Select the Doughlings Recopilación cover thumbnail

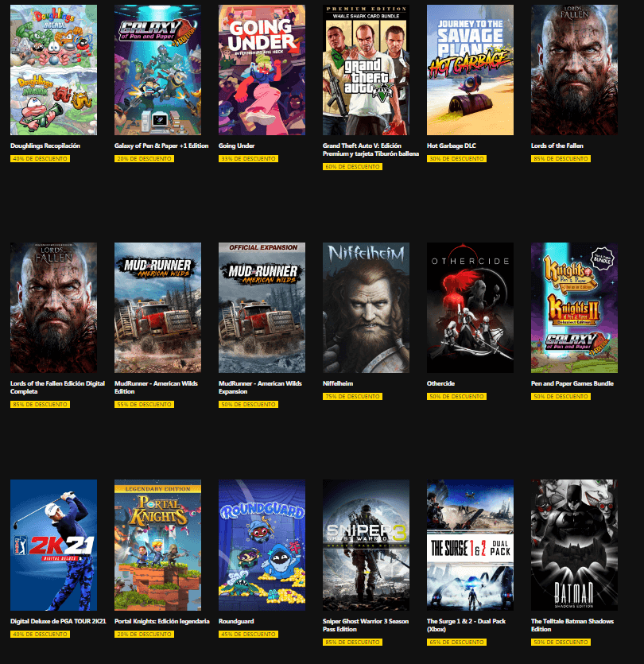[53, 70]
